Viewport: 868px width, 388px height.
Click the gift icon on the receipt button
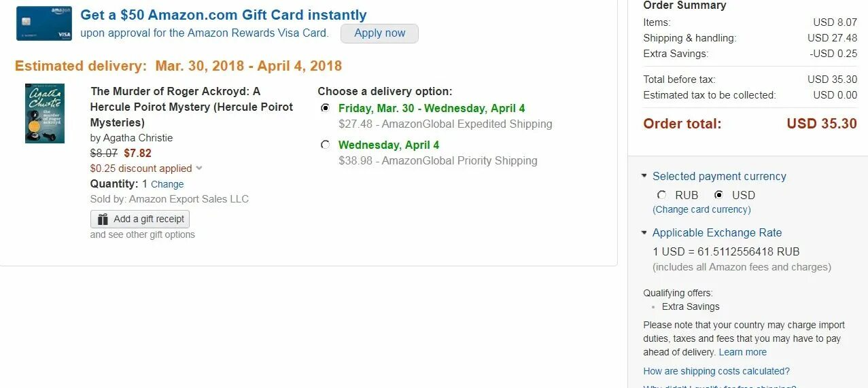pyautogui.click(x=103, y=219)
